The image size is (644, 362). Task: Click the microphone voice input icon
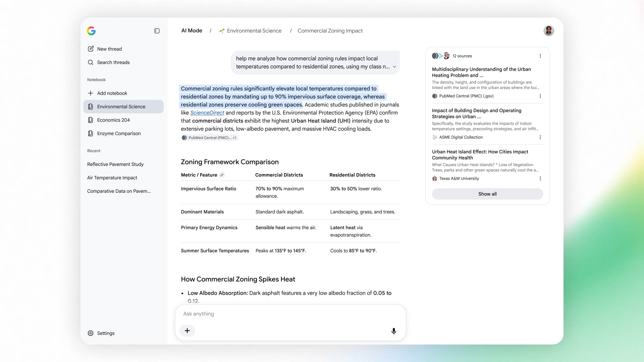pos(394,331)
